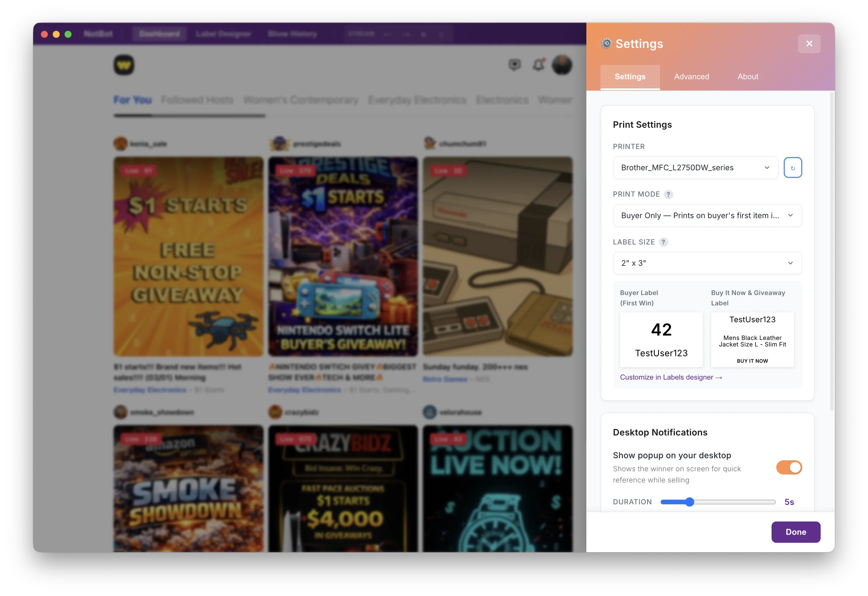Open the Free Non-Stop Giveaway stream thumbnail
This screenshot has height=596, width=868.
(x=188, y=257)
